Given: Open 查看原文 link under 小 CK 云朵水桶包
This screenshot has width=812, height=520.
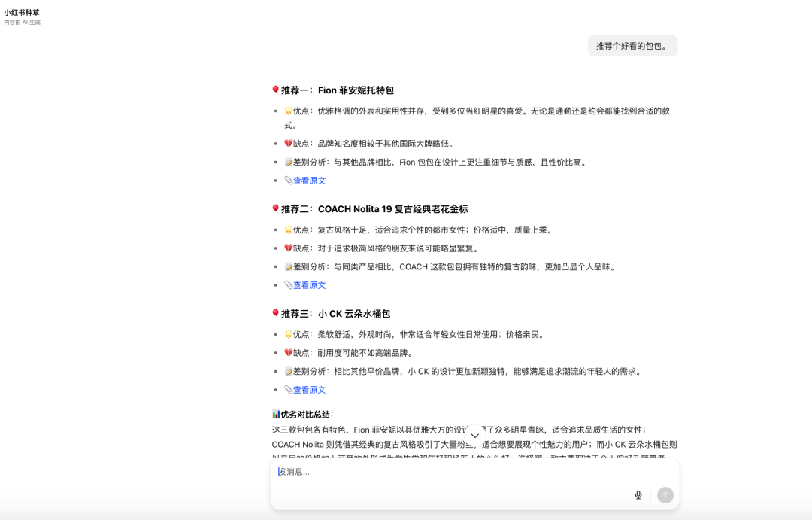Looking at the screenshot, I should point(309,390).
